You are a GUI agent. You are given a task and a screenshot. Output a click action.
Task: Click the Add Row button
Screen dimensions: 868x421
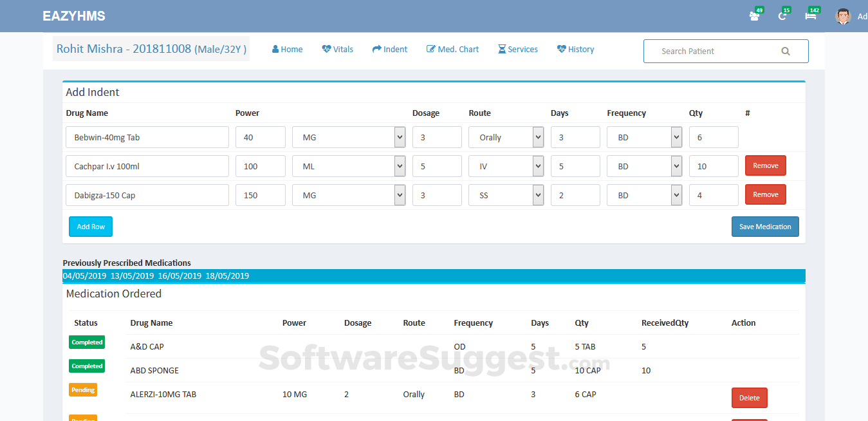[91, 227]
